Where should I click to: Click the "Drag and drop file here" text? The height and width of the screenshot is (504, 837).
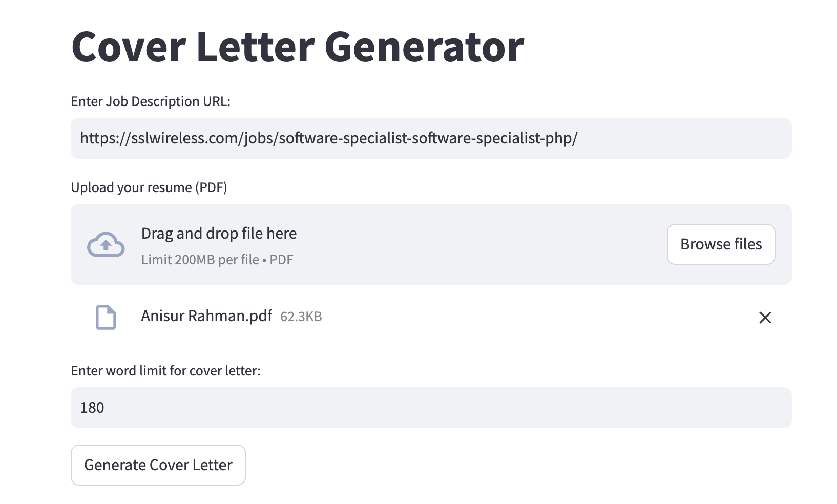(x=219, y=234)
